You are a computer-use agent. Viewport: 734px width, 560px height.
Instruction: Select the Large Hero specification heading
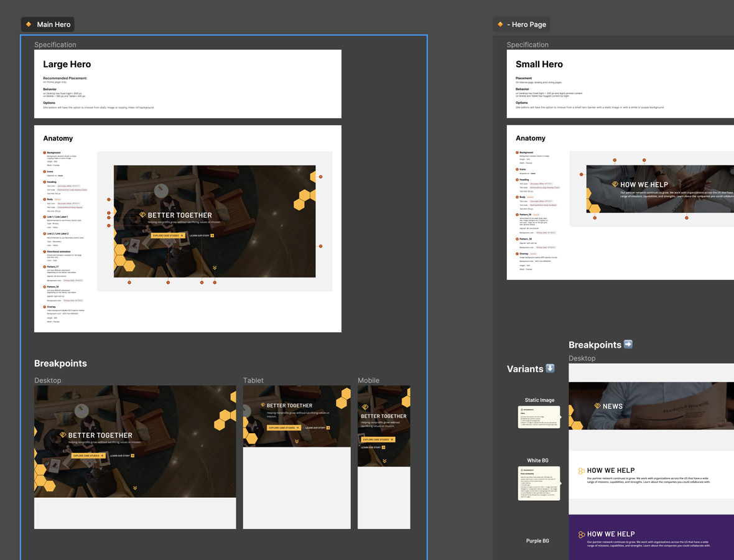pos(67,64)
